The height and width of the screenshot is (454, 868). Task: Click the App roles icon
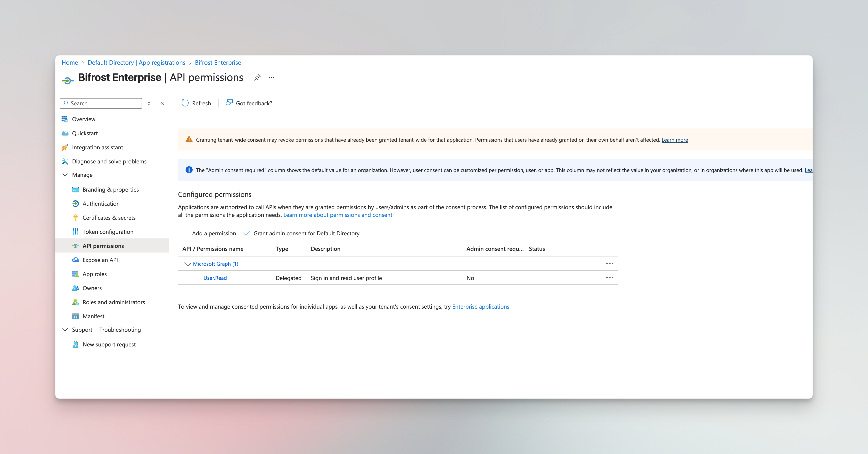point(75,274)
